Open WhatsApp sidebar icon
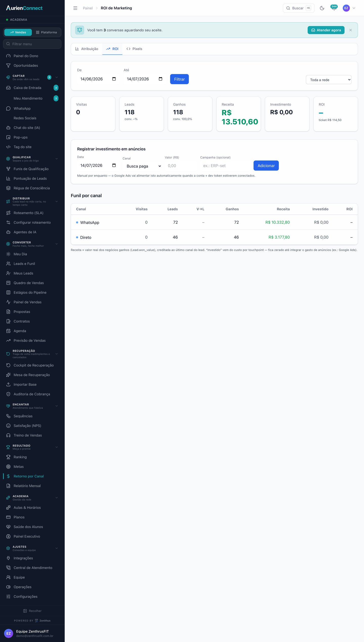This screenshot has width=364, height=642. point(8,108)
